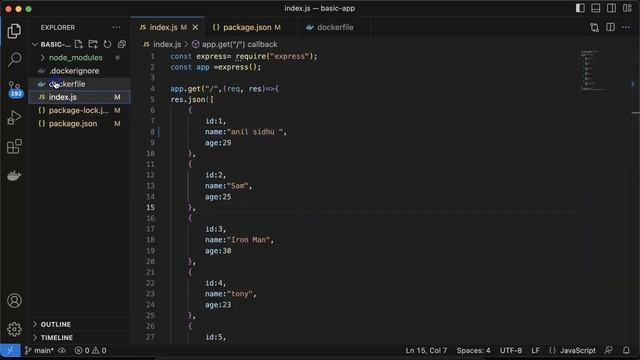This screenshot has height=360, width=640.
Task: Open Source Control view with 292 changes
Action: (x=15, y=89)
